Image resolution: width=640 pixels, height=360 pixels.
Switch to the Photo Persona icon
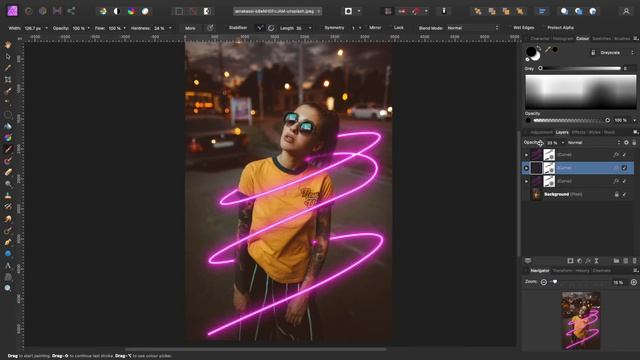click(13, 11)
